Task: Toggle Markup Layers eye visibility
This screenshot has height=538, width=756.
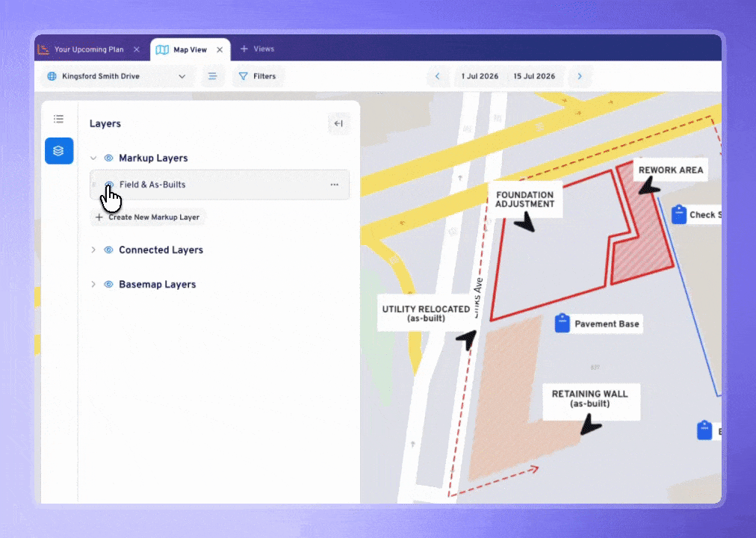Action: [108, 158]
